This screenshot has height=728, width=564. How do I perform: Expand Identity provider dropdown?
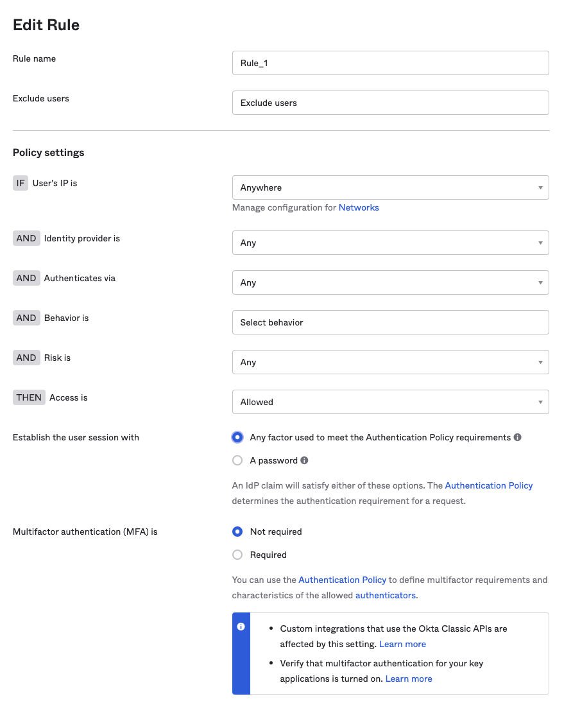click(390, 243)
